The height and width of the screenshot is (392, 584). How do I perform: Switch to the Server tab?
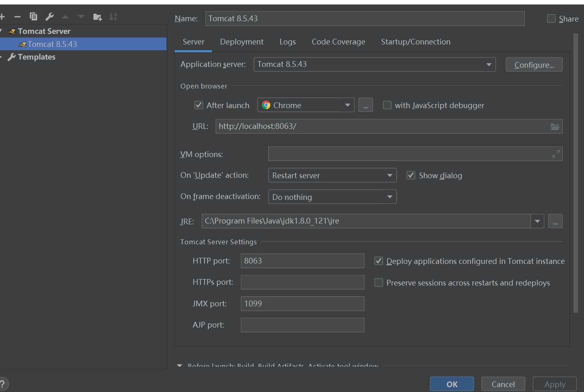tap(193, 42)
